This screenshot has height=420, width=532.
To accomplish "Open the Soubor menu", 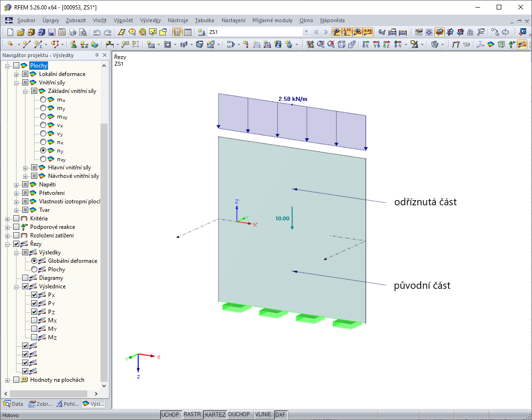I will point(26,20).
